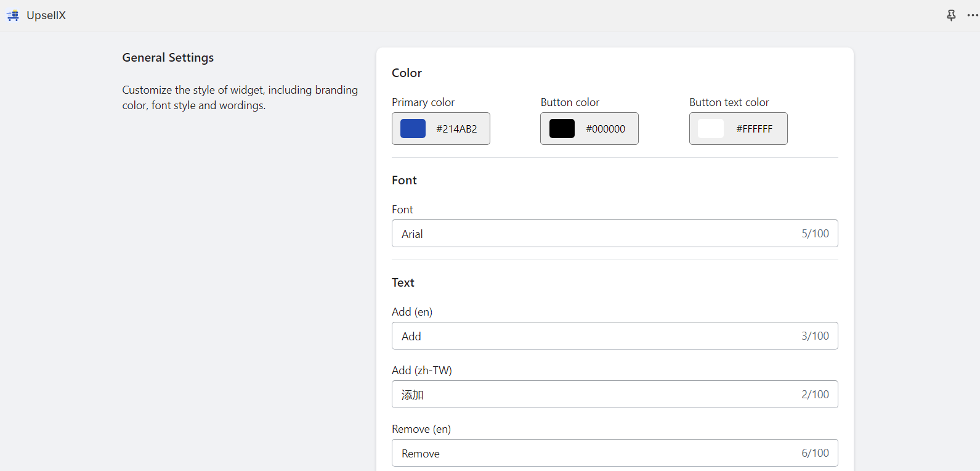Click the Text section heading

[403, 282]
